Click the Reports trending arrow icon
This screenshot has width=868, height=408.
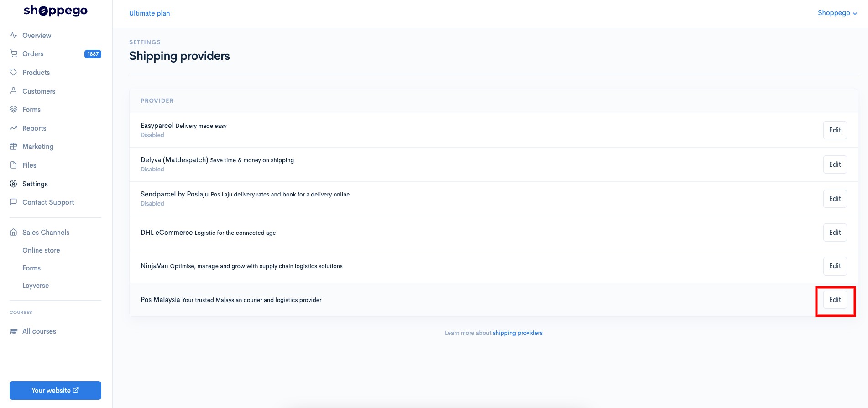click(14, 128)
